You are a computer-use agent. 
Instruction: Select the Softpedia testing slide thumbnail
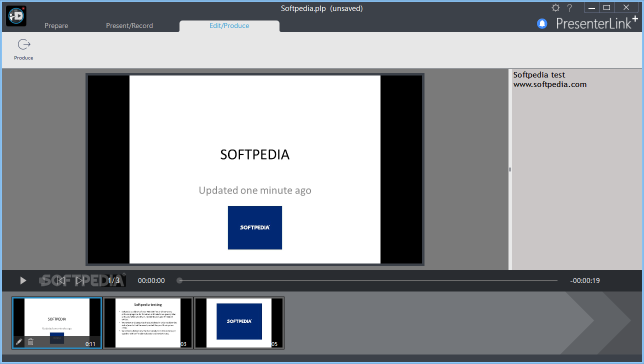[x=148, y=323]
